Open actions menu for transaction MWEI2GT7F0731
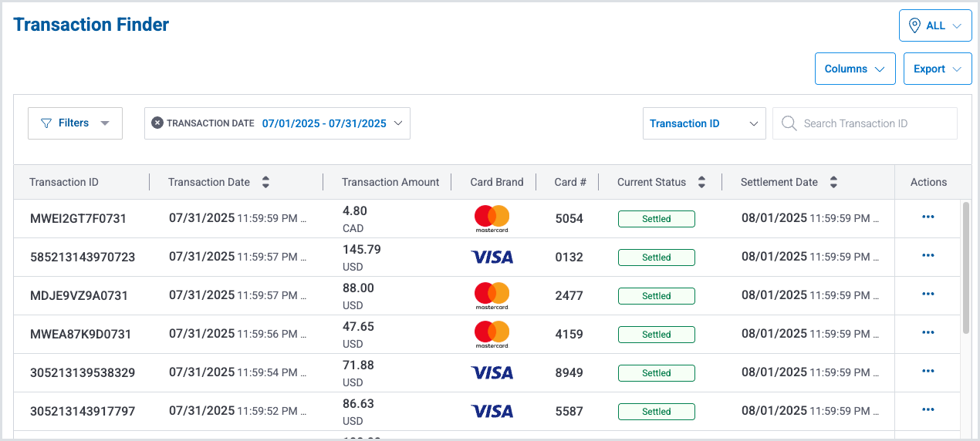980x441 pixels. point(928,217)
